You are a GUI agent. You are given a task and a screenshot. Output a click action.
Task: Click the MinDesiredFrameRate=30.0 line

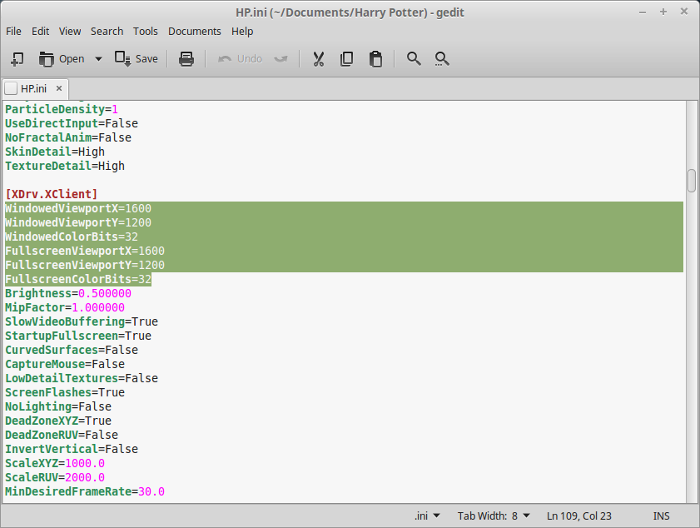[x=85, y=491]
